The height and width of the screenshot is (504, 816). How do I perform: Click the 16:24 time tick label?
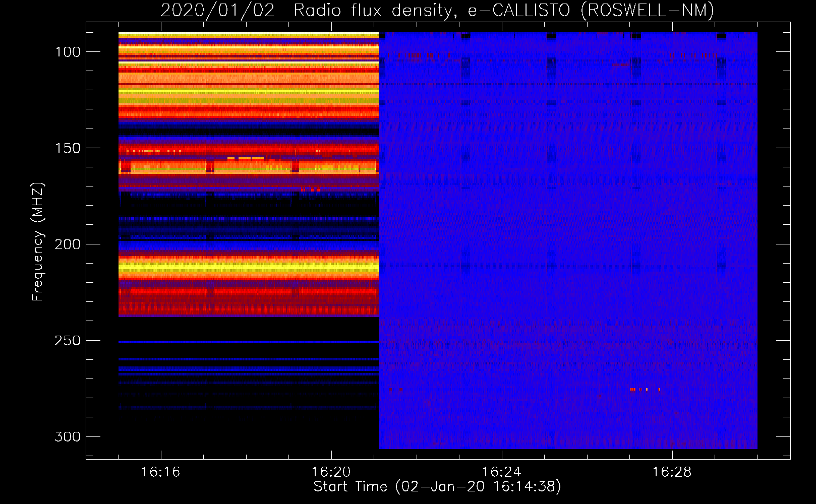click(x=501, y=472)
